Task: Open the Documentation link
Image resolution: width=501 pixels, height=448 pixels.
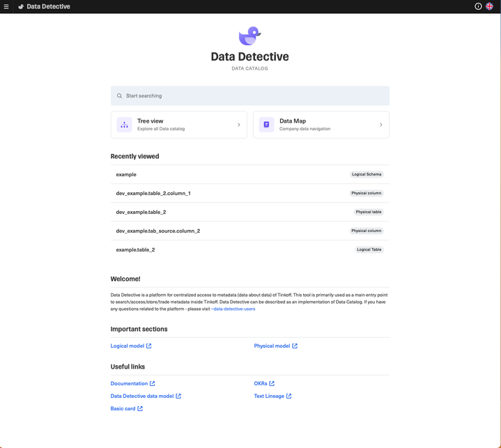Action: click(x=129, y=383)
